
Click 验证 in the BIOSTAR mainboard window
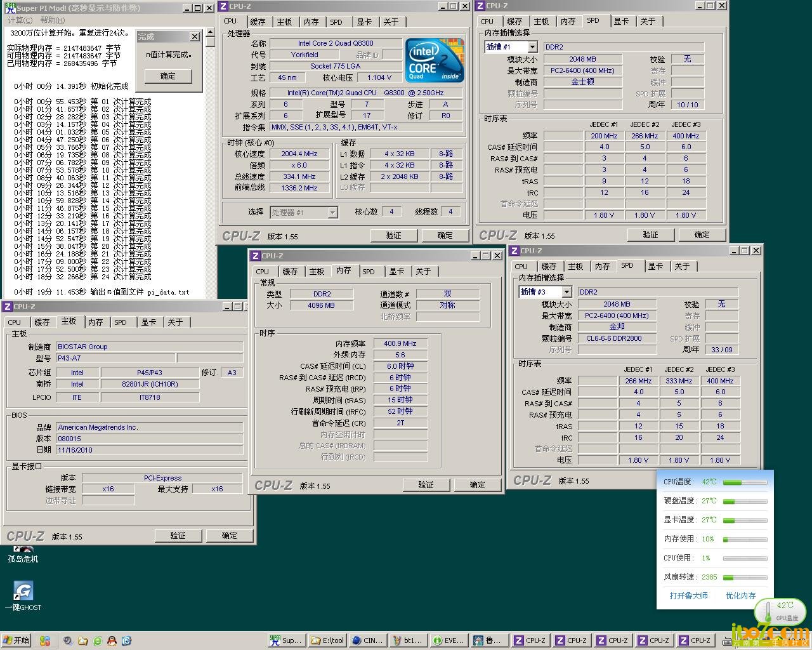[178, 536]
